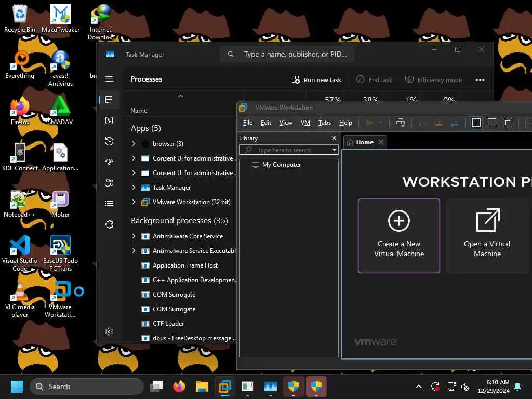The width and height of the screenshot is (532, 399).
Task: Expand the first Consent UI for administrative row
Action: tap(134, 158)
